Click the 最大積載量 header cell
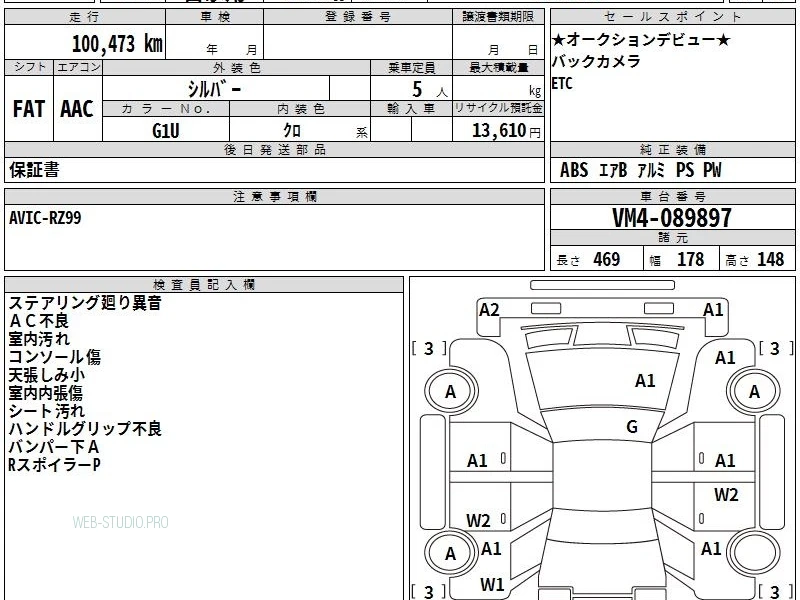Screen dimensions: 800x600 pyautogui.click(x=498, y=67)
